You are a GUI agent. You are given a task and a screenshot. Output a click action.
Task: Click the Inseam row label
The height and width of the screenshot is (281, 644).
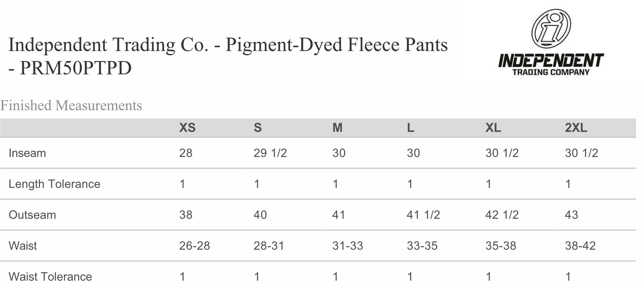(x=27, y=153)
